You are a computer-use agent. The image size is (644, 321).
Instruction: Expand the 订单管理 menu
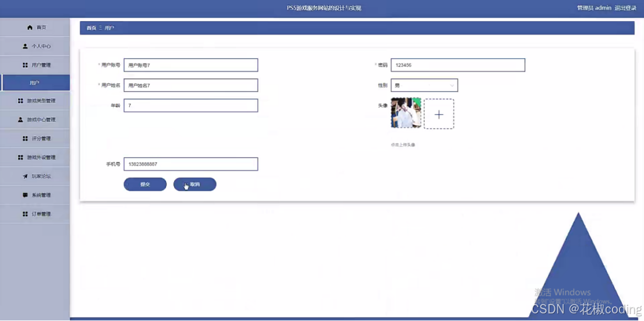pos(35,214)
